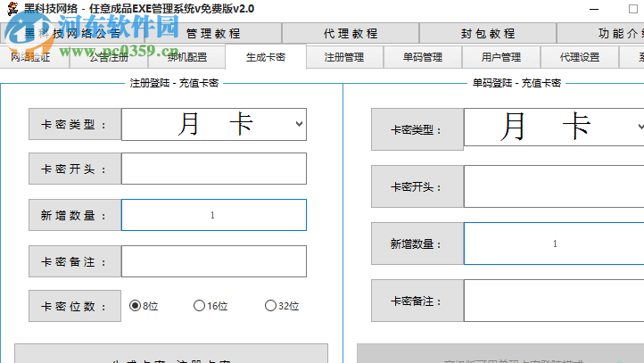Click the right panel 卡密开头 input field

click(x=554, y=186)
